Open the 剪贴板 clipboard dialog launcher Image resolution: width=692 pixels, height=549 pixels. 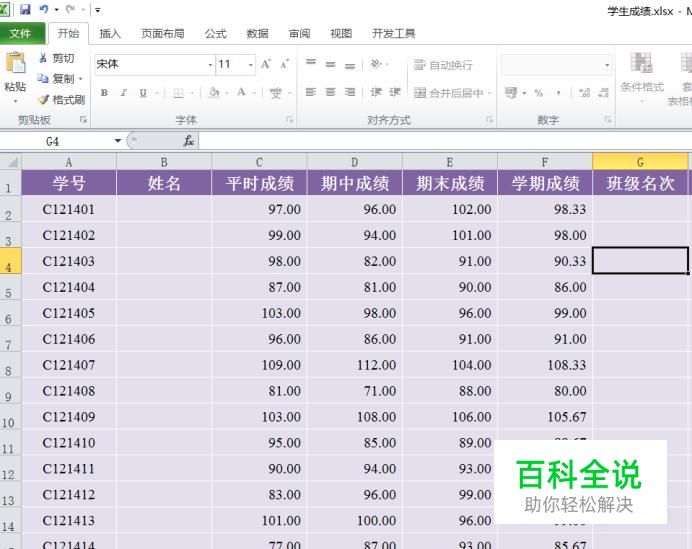coord(83,120)
